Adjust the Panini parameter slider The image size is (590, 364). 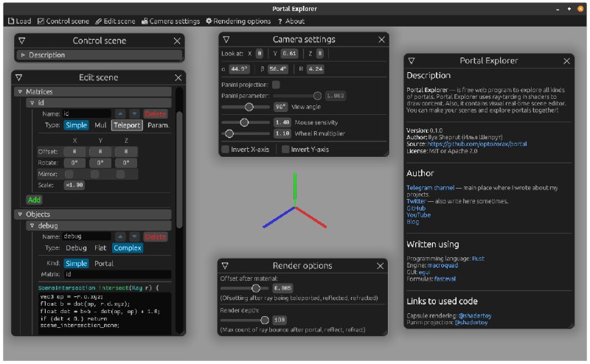297,96
